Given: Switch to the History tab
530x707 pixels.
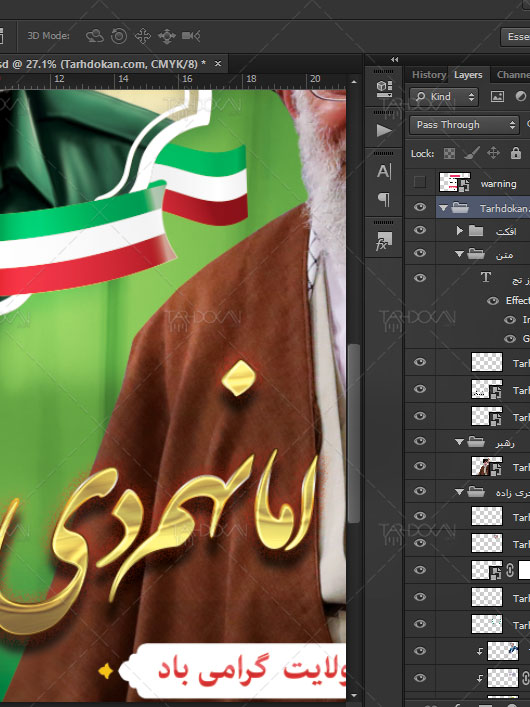Looking at the screenshot, I should [x=429, y=75].
